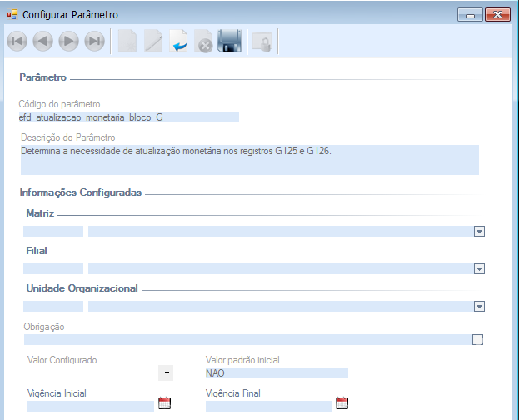Viewport: 519px width, 420px height.
Task: Click the Descrição do Parâmetro text area
Action: [250, 160]
